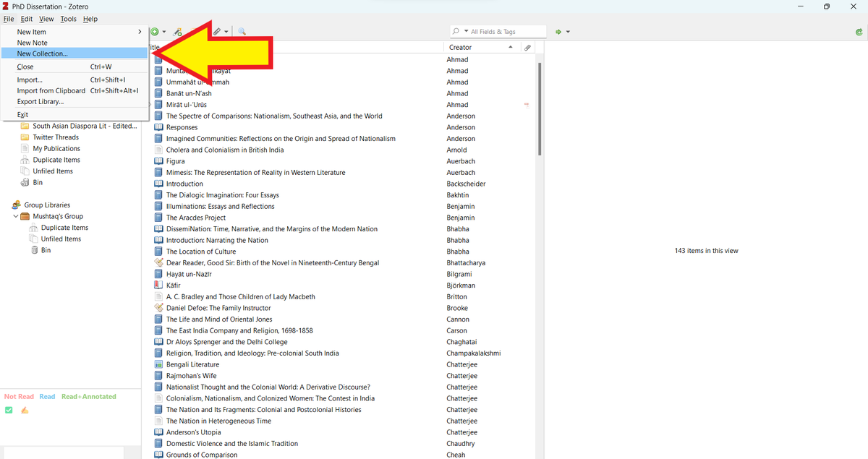The image size is (868, 459).
Task: Open the Help menu
Action: pyautogui.click(x=90, y=19)
